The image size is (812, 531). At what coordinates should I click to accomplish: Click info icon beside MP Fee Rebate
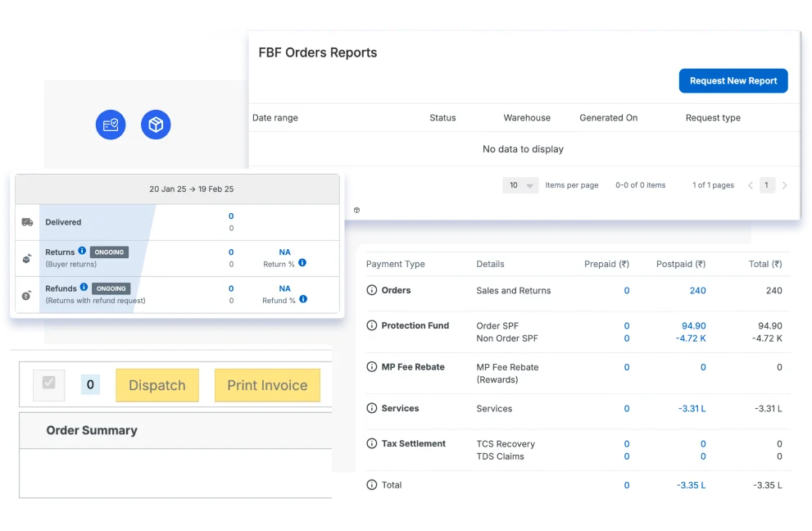(372, 368)
